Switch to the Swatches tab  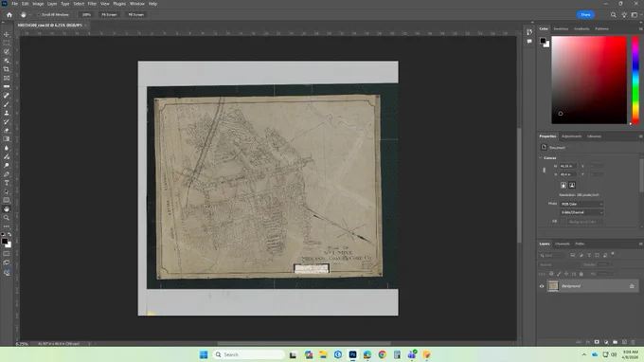pos(561,28)
